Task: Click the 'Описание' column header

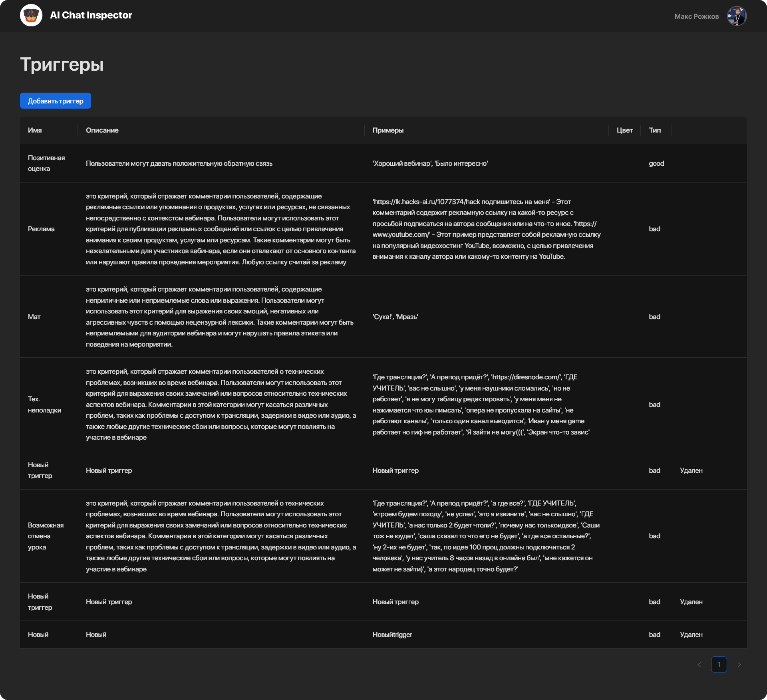Action: point(102,130)
